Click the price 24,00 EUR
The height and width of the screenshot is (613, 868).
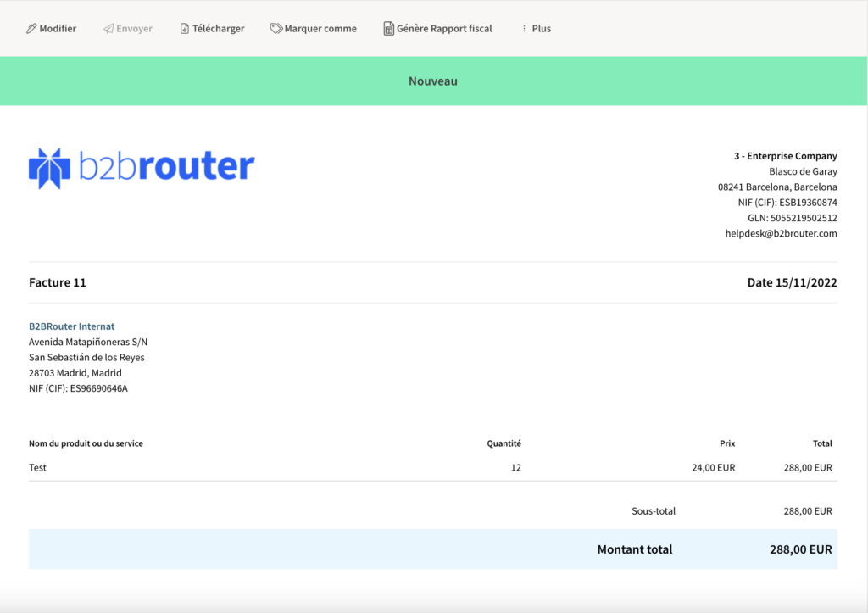pyautogui.click(x=714, y=467)
